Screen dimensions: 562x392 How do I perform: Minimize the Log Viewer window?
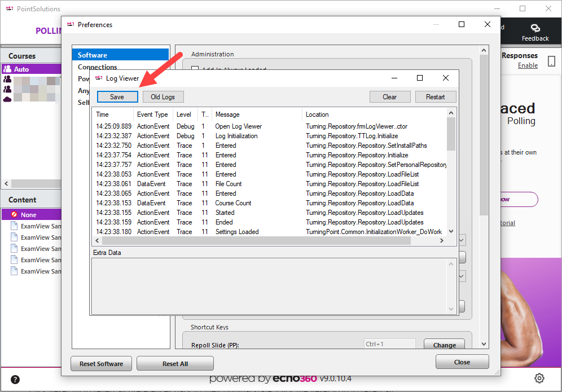(x=394, y=78)
